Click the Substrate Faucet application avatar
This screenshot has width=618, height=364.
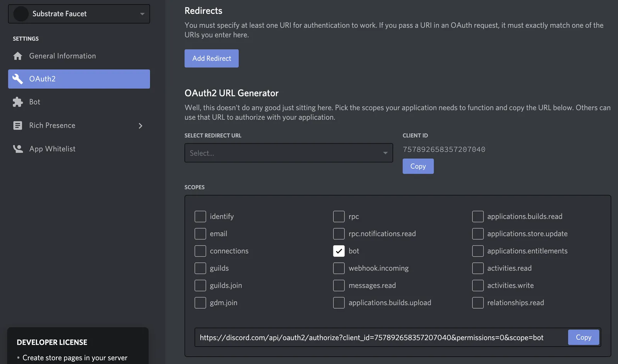21,14
